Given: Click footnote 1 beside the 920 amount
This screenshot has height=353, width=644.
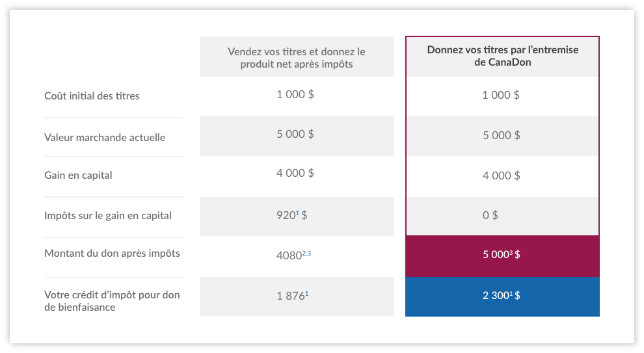Looking at the screenshot, I should (x=297, y=213).
